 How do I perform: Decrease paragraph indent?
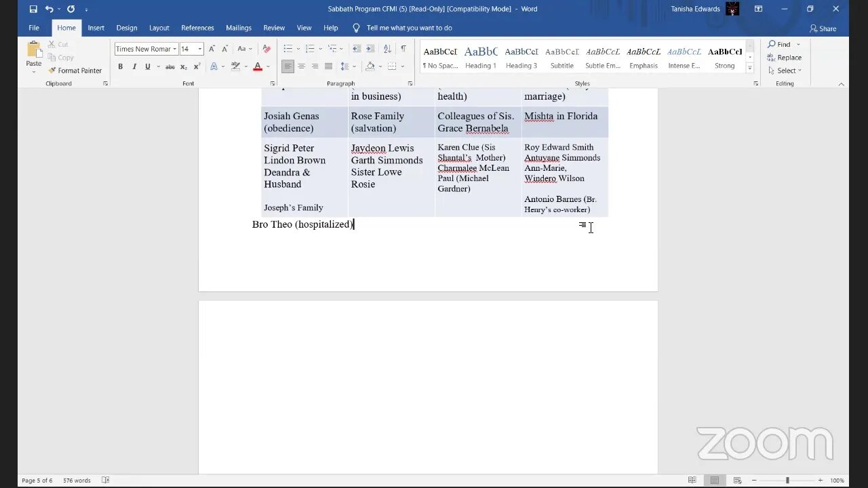[x=357, y=49]
